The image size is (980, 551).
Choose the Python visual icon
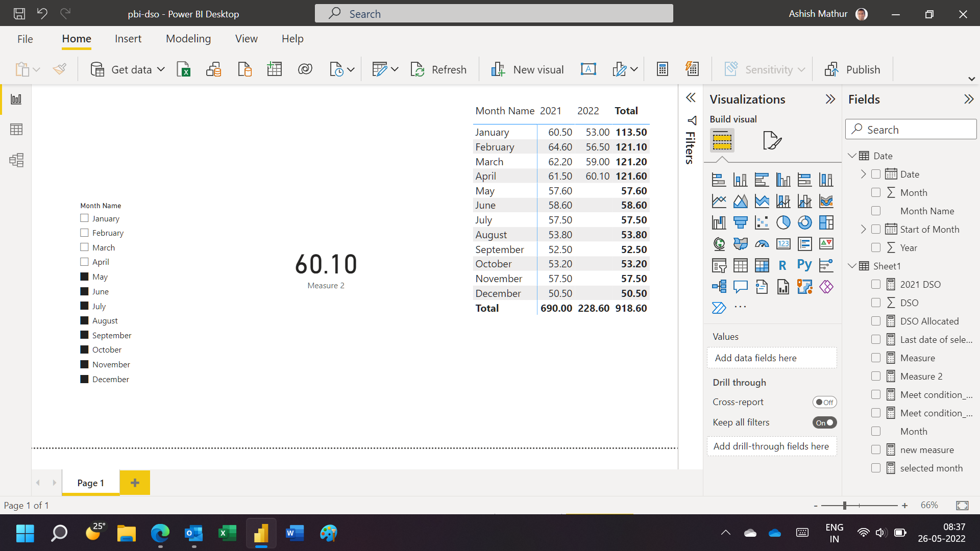[x=804, y=265]
